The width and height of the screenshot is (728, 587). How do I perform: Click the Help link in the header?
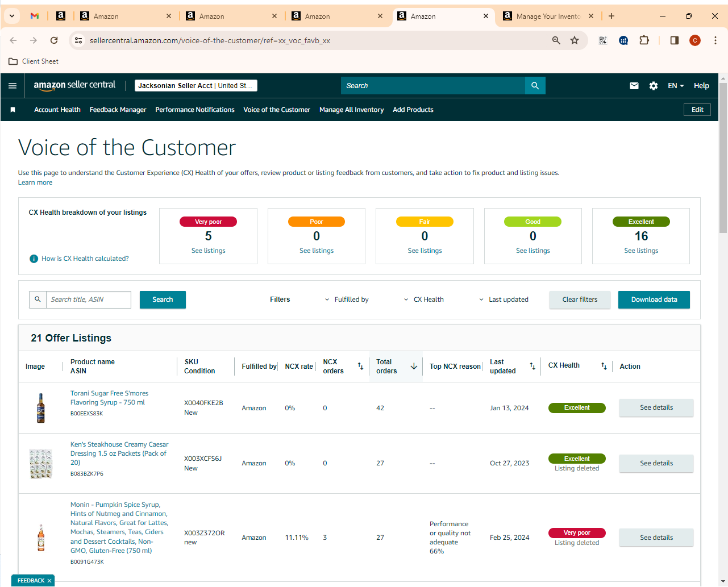click(701, 86)
